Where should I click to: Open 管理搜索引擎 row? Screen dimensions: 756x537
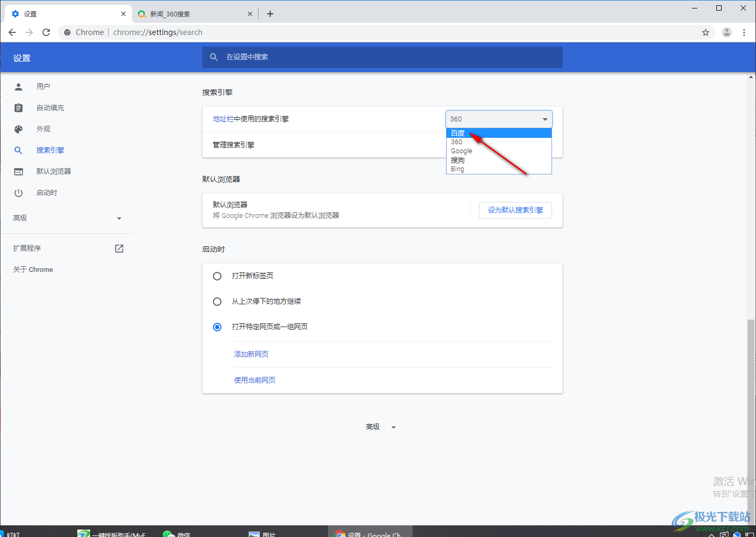[383, 145]
